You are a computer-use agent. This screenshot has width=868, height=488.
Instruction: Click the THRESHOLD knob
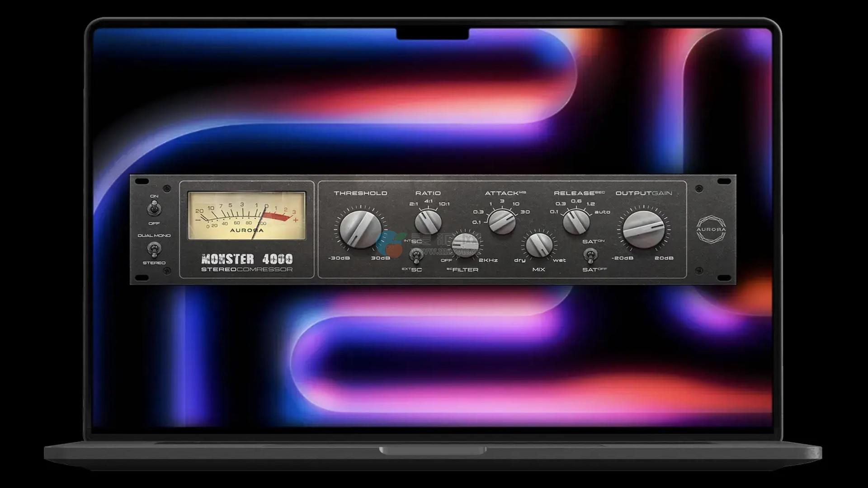click(x=360, y=229)
